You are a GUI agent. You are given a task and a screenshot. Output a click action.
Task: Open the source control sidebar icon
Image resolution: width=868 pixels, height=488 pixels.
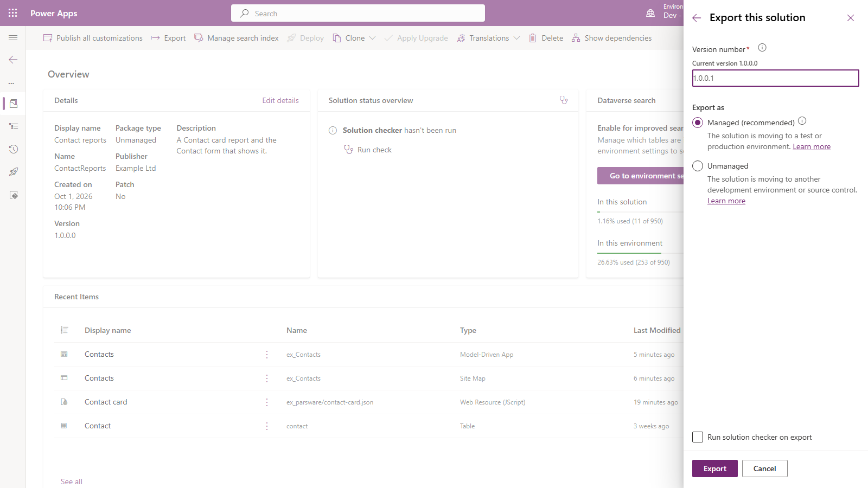14,195
